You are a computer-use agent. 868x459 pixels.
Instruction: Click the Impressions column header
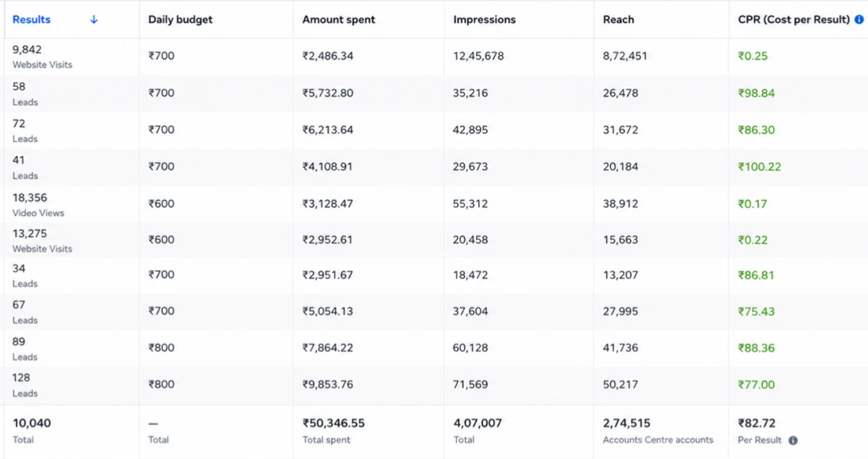[x=484, y=19]
